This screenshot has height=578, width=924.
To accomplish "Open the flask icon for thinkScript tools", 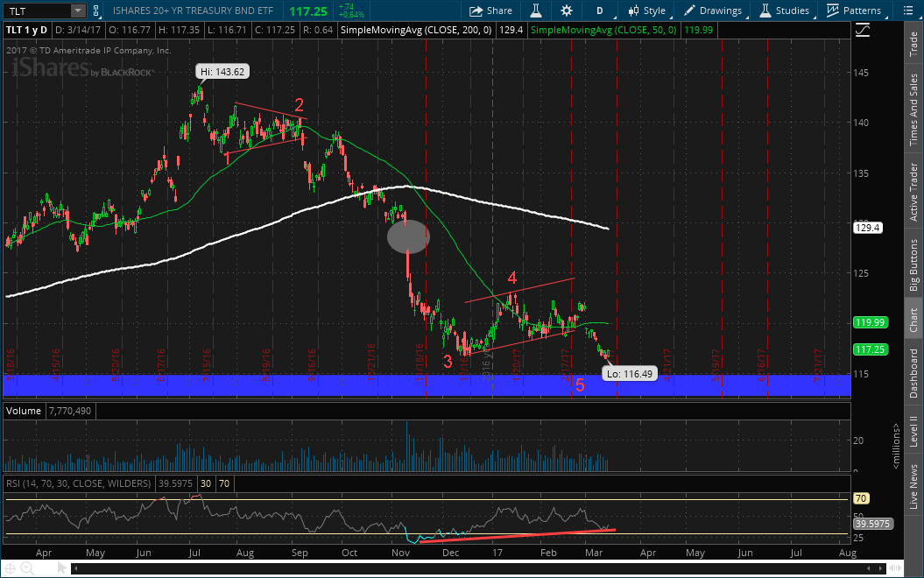I will tap(536, 11).
